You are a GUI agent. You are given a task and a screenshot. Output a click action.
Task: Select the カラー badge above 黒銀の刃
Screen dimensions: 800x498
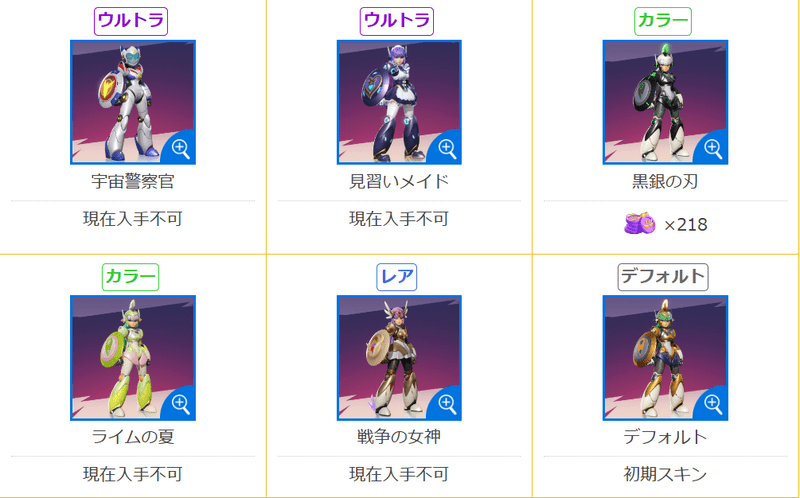coord(663,21)
